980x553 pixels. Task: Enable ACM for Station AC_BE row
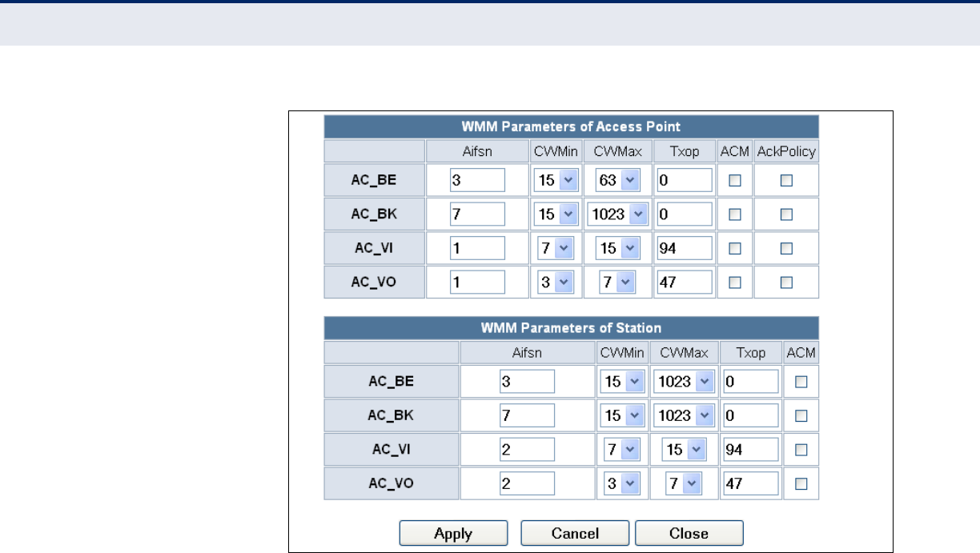point(801,383)
